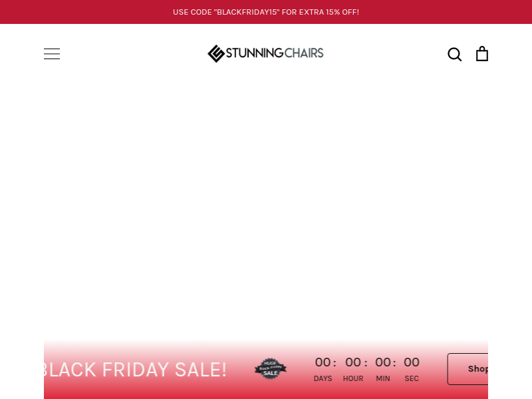Click the MIN label under timer
Viewport: 532px width, 399px height.
click(383, 378)
